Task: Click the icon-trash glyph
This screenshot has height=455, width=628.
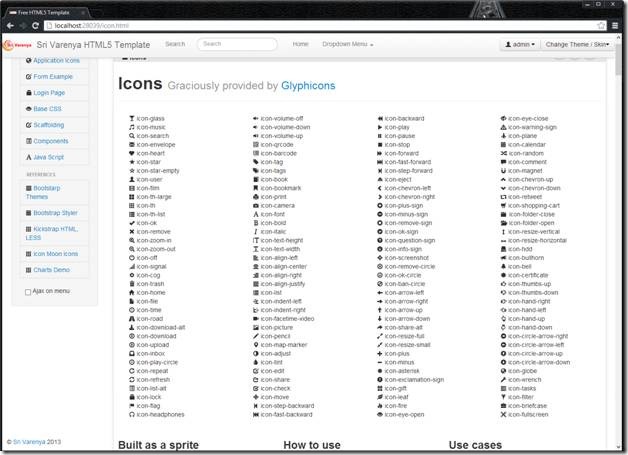Action: (x=132, y=284)
